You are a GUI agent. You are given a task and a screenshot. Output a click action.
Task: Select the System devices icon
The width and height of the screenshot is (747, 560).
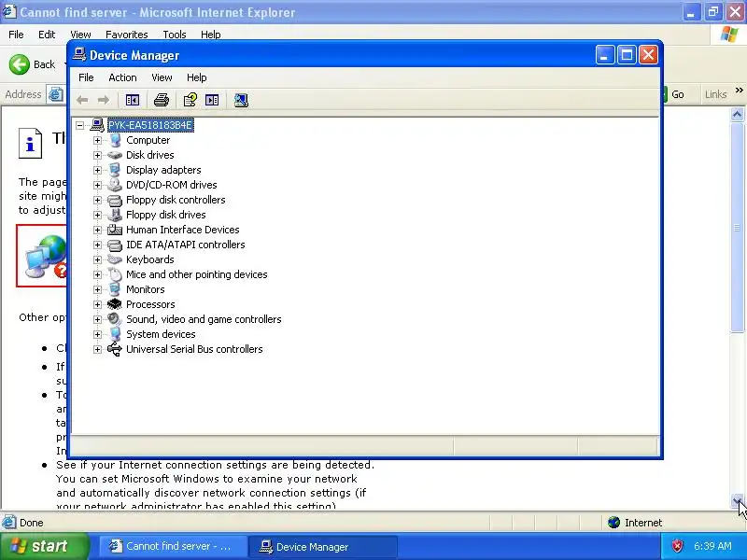tap(115, 334)
